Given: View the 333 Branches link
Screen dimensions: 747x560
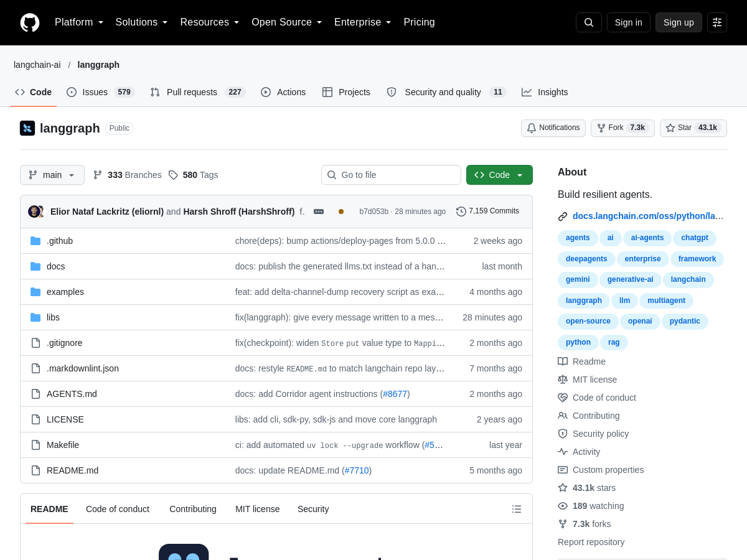Looking at the screenshot, I should (128, 175).
